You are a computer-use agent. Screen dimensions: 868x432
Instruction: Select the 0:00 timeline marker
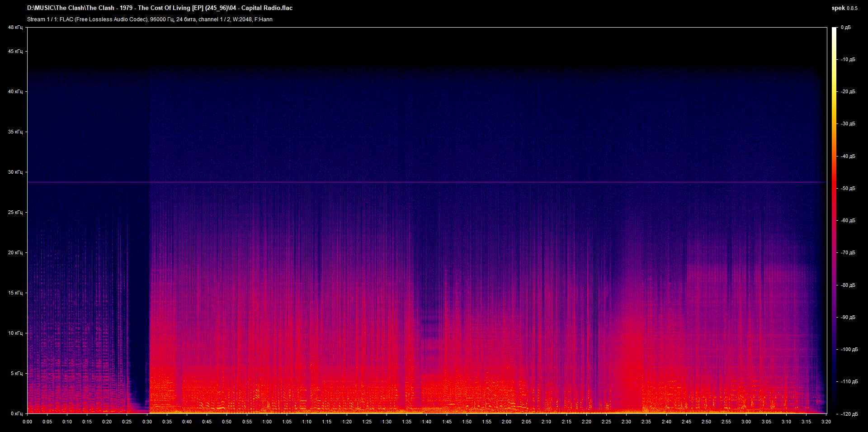[x=28, y=422]
